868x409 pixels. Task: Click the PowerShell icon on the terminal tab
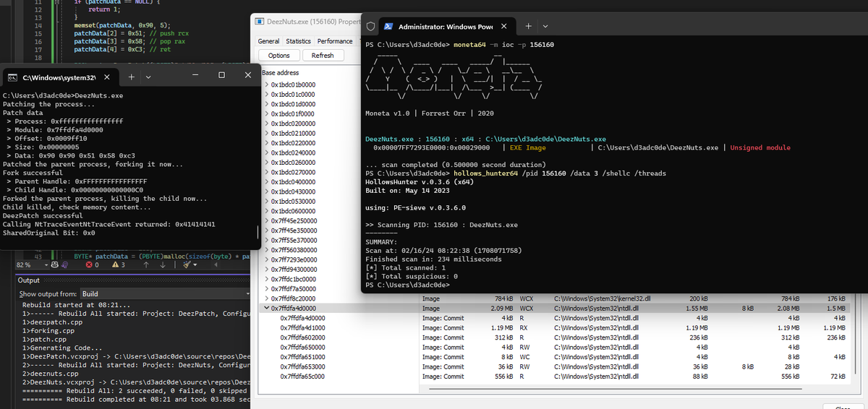388,27
